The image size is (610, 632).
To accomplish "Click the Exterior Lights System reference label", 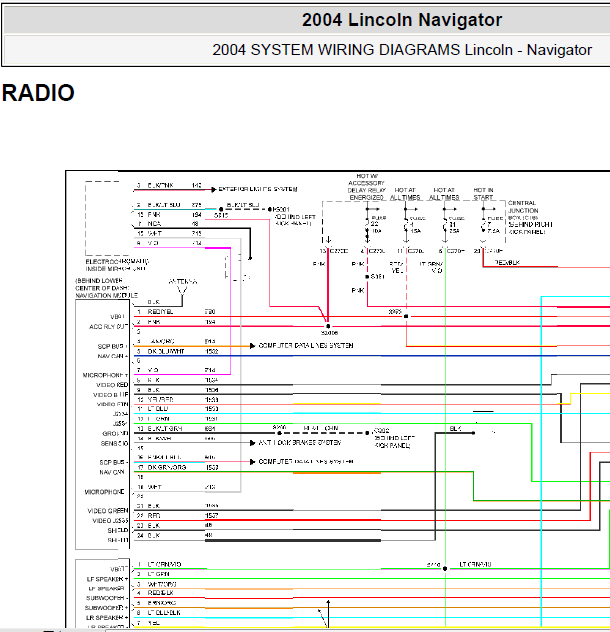I will point(258,189).
